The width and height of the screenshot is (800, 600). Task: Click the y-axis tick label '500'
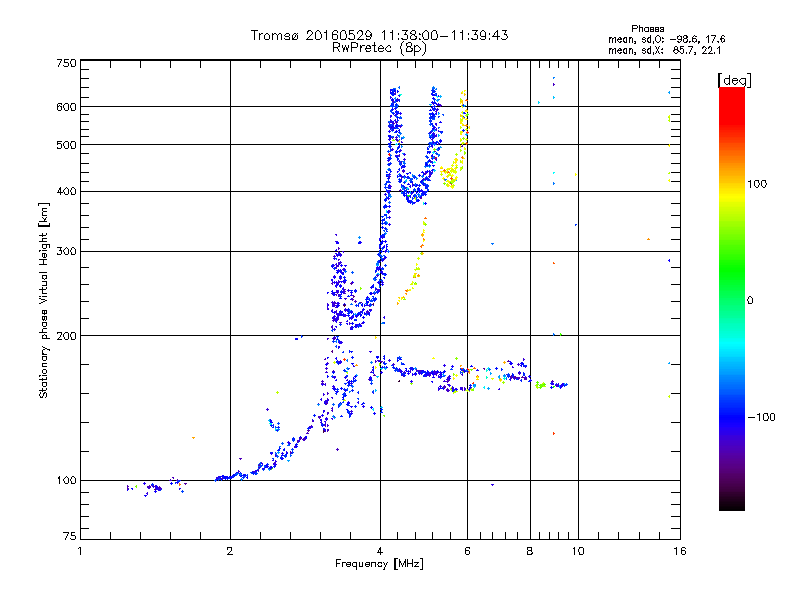tap(66, 145)
